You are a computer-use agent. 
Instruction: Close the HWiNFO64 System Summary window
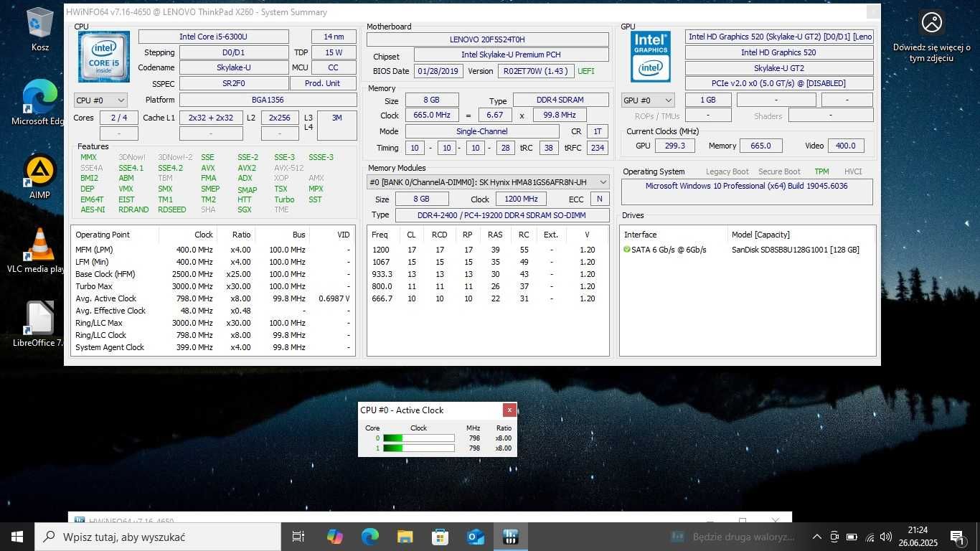pyautogui.click(x=873, y=11)
